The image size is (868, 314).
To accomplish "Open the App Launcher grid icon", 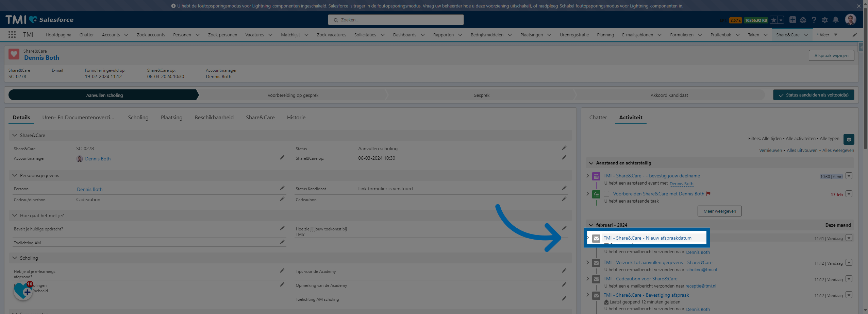I will coord(12,35).
